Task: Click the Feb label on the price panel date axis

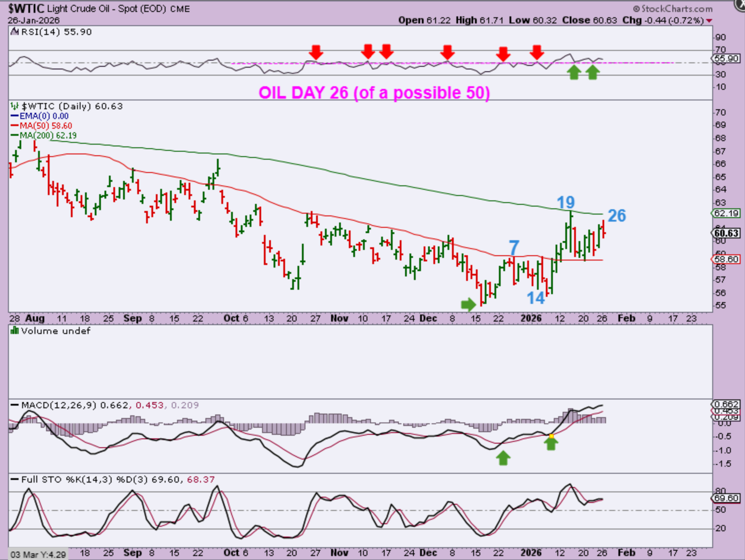Action: click(x=626, y=318)
